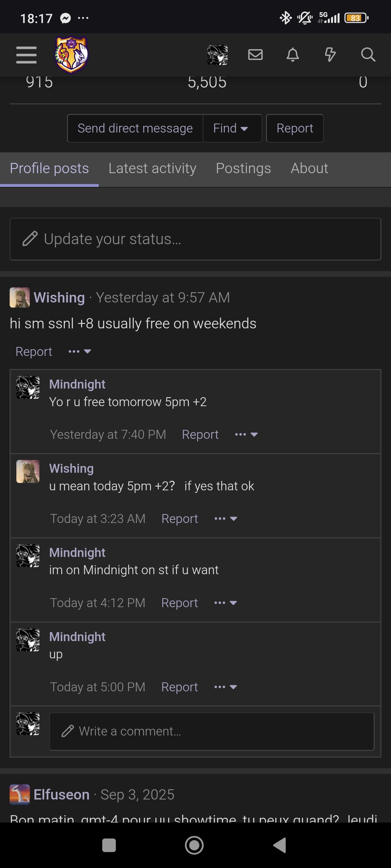Focus the Update your status field
391x868 pixels.
pos(195,239)
